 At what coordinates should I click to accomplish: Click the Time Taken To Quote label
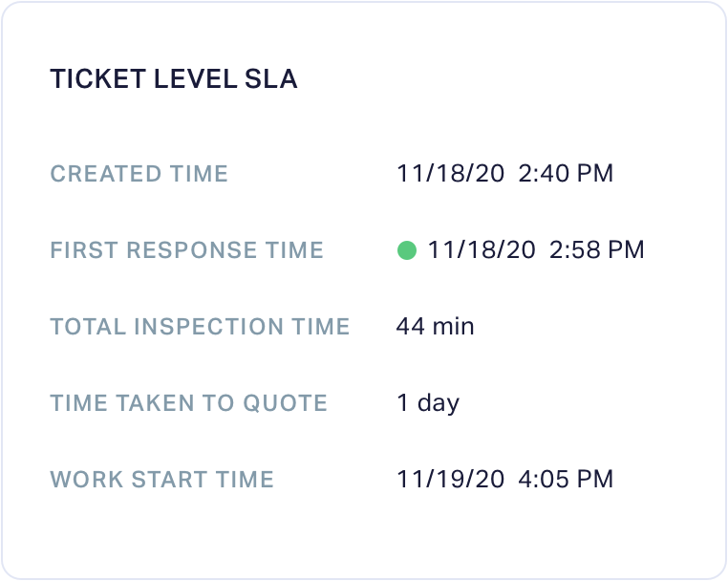pos(188,402)
